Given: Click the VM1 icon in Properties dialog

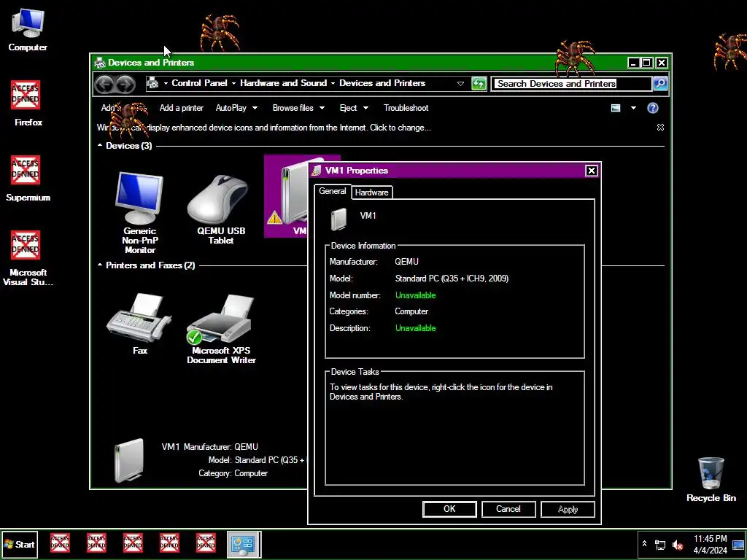Looking at the screenshot, I should pyautogui.click(x=339, y=219).
